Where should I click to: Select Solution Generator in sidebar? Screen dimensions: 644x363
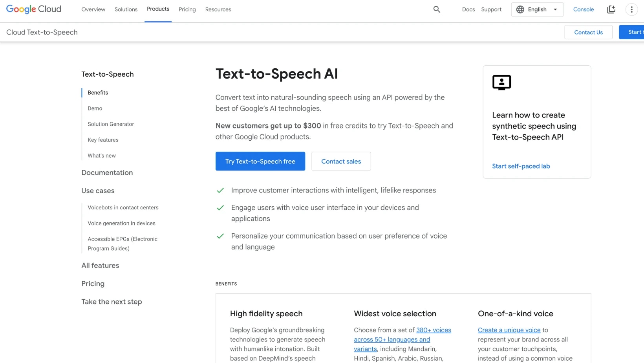[x=111, y=124]
